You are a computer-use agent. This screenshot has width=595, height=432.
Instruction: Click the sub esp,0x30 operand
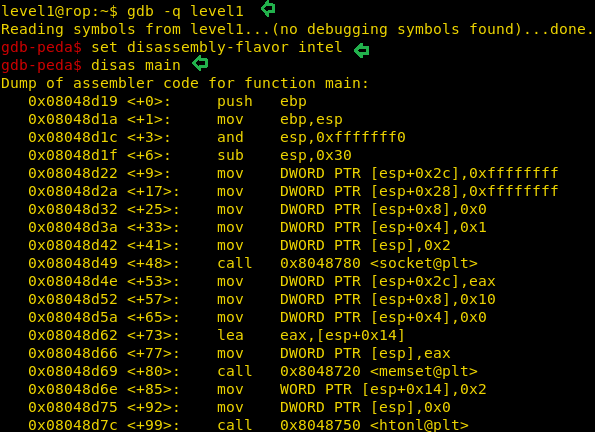pyautogui.click(x=316, y=155)
